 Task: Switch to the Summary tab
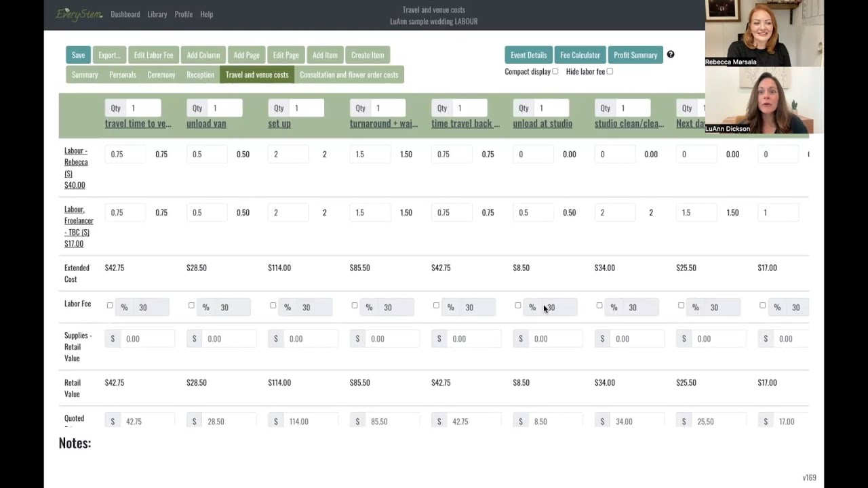[85, 75]
